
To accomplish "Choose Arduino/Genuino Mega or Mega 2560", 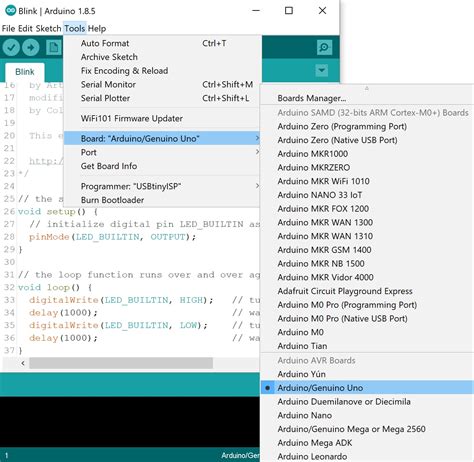I will tap(367, 429).
